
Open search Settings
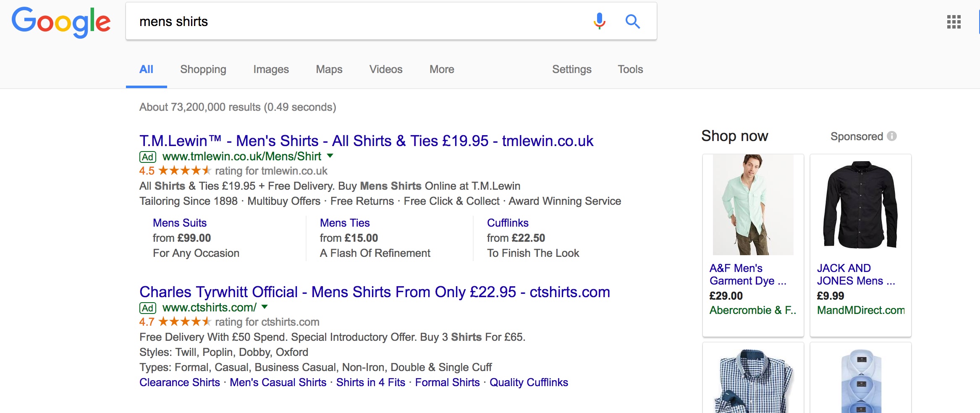[572, 69]
